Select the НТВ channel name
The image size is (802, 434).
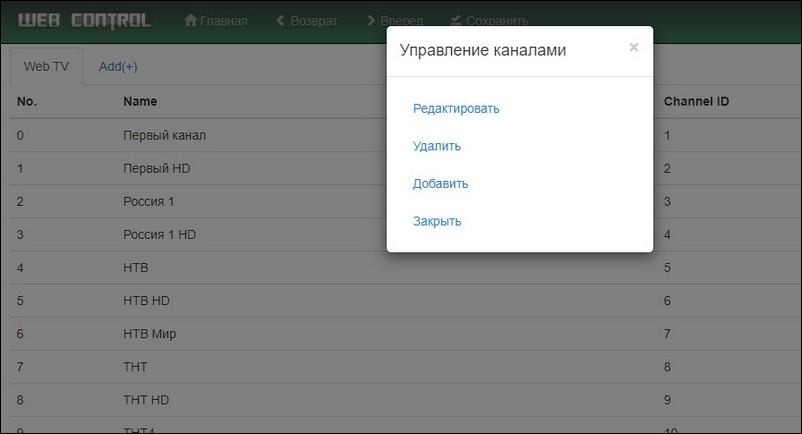tap(136, 268)
